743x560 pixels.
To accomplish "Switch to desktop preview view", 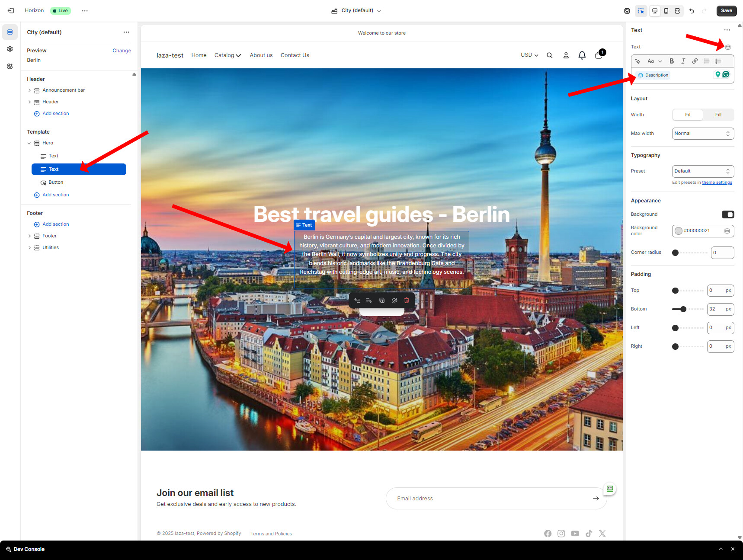I will (655, 11).
